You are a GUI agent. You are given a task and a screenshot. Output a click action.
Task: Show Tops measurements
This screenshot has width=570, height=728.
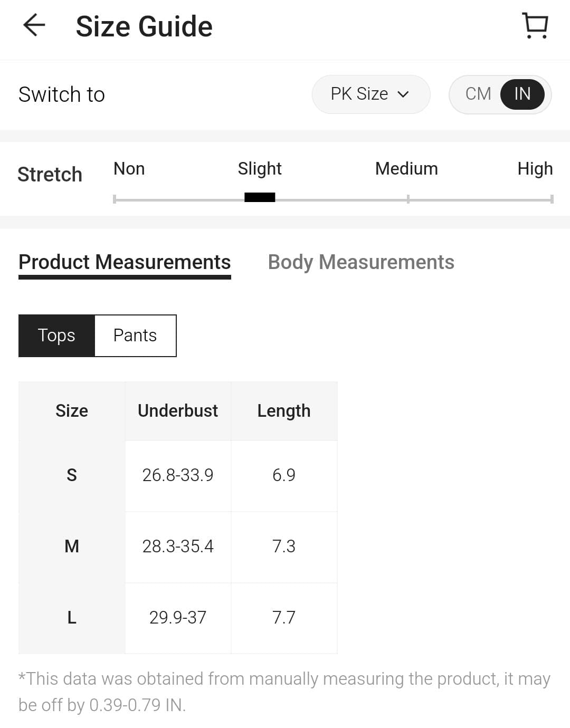56,336
